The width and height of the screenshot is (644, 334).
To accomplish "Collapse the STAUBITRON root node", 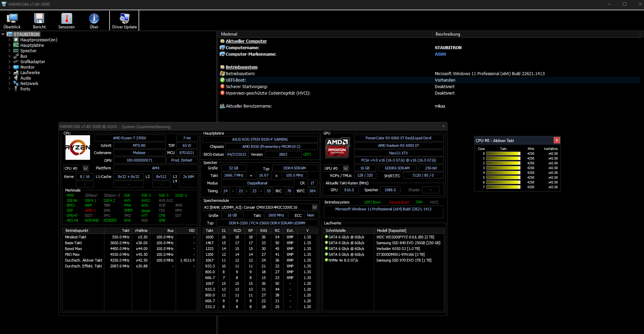I will (3, 34).
